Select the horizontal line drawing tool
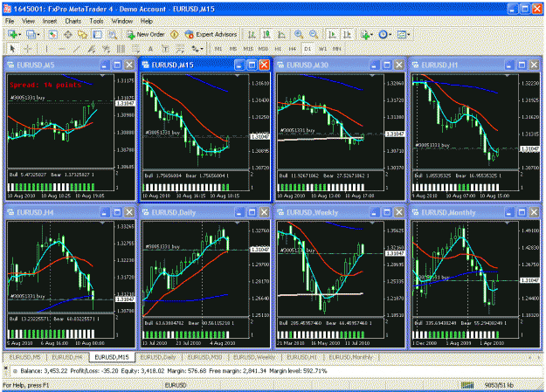Viewport: 546px width, 392px height. coord(62,49)
